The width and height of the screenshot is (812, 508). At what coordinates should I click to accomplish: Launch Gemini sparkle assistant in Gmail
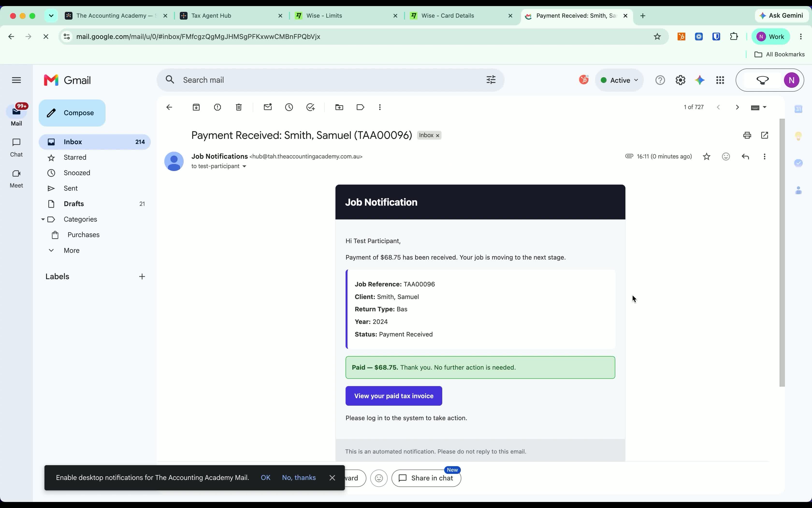pyautogui.click(x=700, y=80)
